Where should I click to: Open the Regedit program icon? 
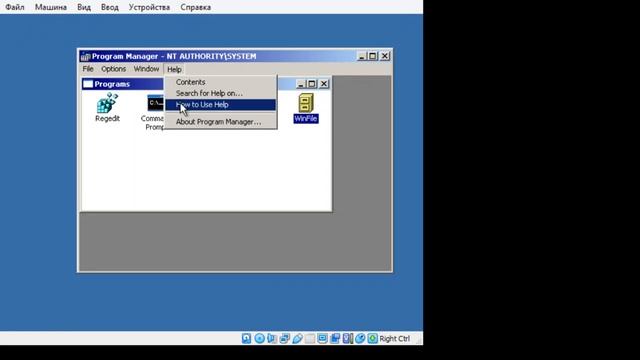[x=107, y=103]
